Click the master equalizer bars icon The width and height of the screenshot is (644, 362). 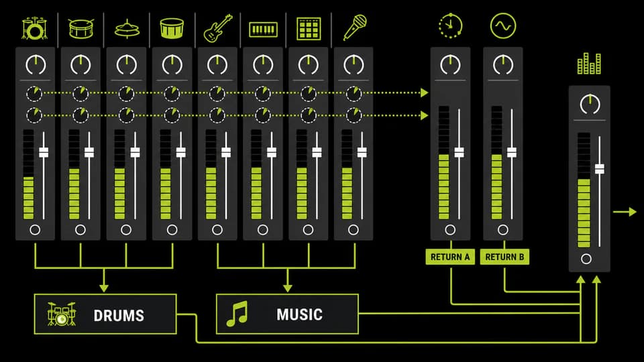(589, 64)
